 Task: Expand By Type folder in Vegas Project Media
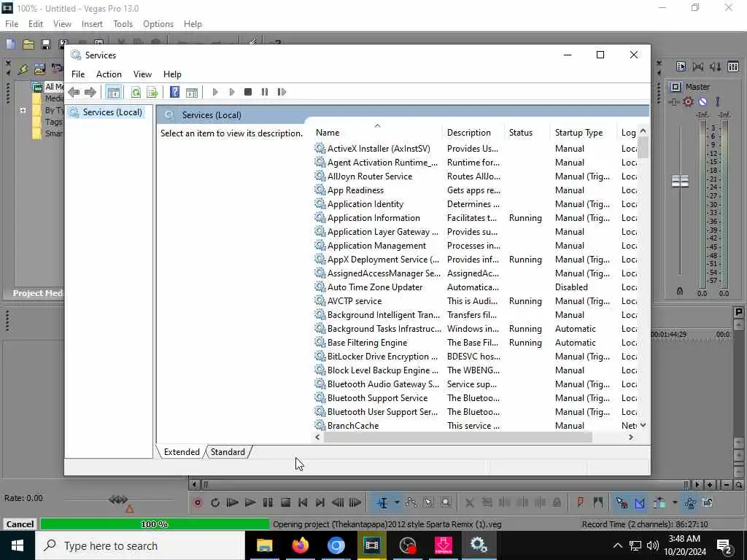pyautogui.click(x=23, y=110)
